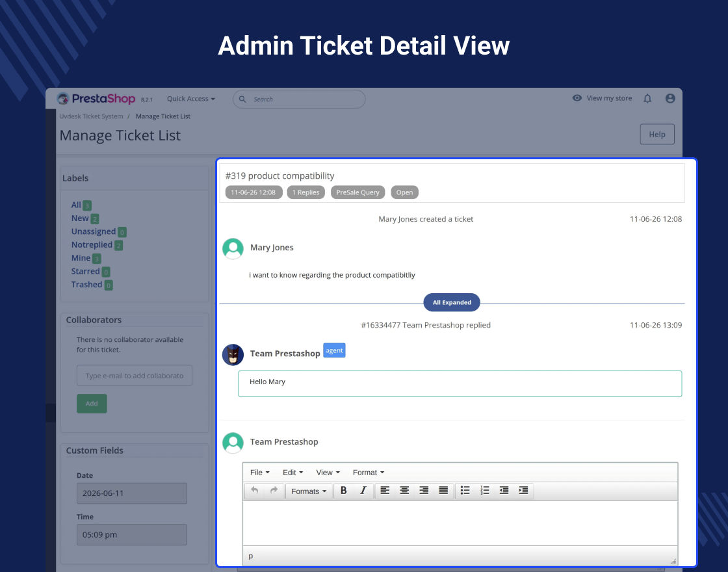Click the Team Prestashop name next to agent tag
Screen dimensions: 728x572
click(x=285, y=354)
